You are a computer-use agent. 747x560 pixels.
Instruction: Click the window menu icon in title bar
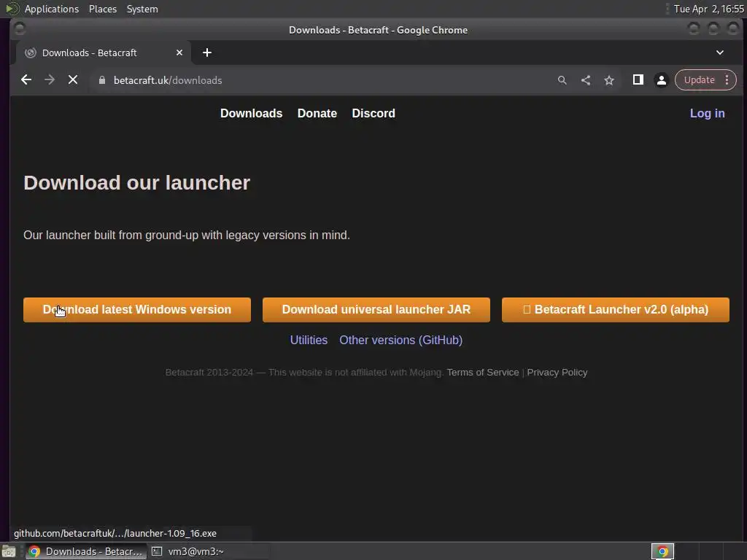click(20, 29)
